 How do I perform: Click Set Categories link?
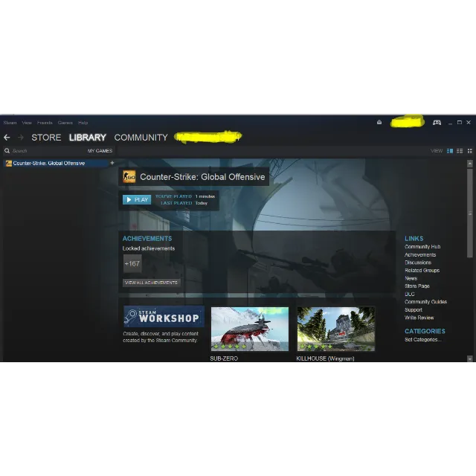click(x=423, y=340)
